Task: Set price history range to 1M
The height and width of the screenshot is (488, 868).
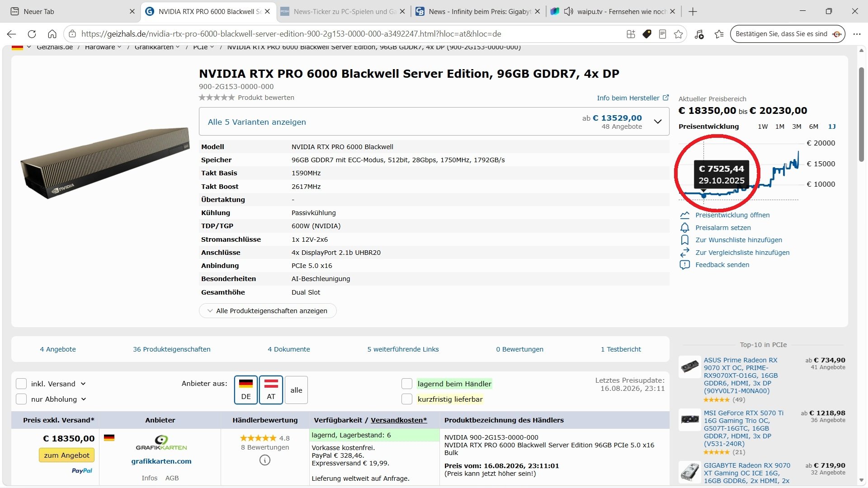Action: coord(780,127)
